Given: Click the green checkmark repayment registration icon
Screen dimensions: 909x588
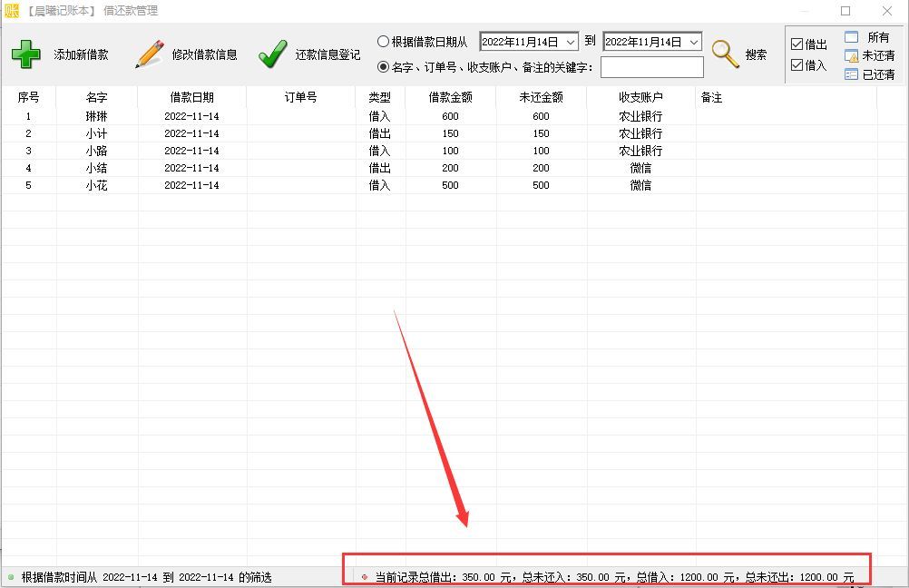Looking at the screenshot, I should point(272,54).
